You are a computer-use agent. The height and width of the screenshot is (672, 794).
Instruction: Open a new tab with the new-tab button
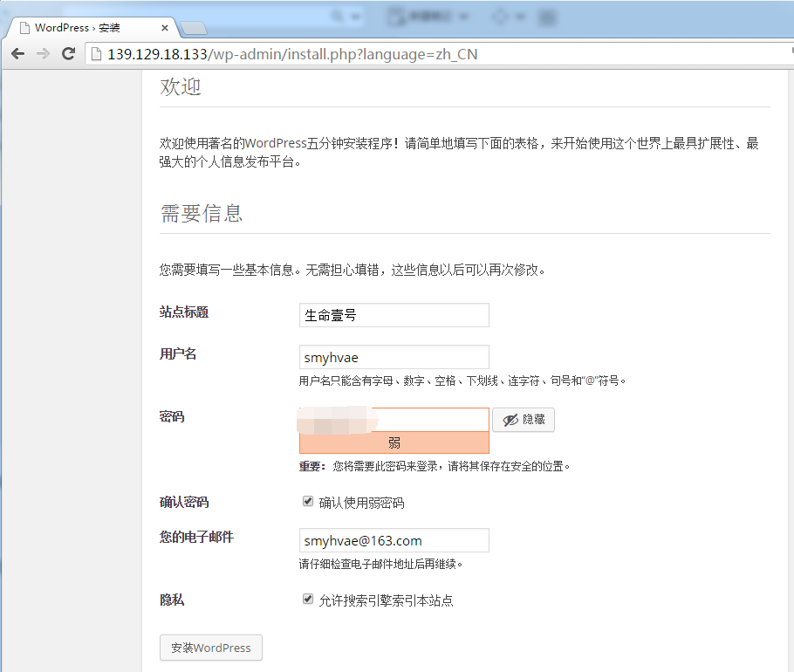[x=193, y=28]
